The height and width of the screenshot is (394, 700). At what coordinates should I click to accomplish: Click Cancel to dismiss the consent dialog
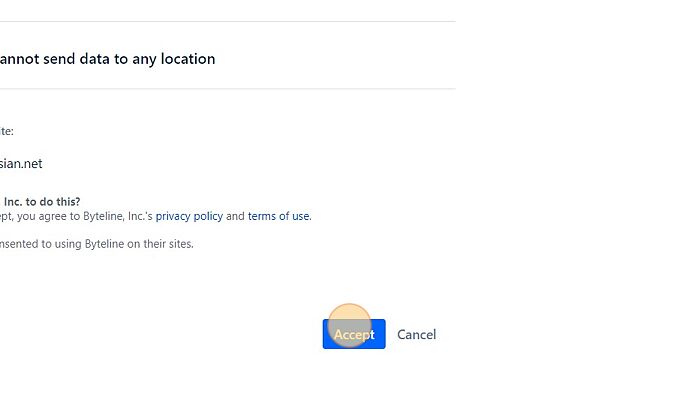tap(417, 335)
